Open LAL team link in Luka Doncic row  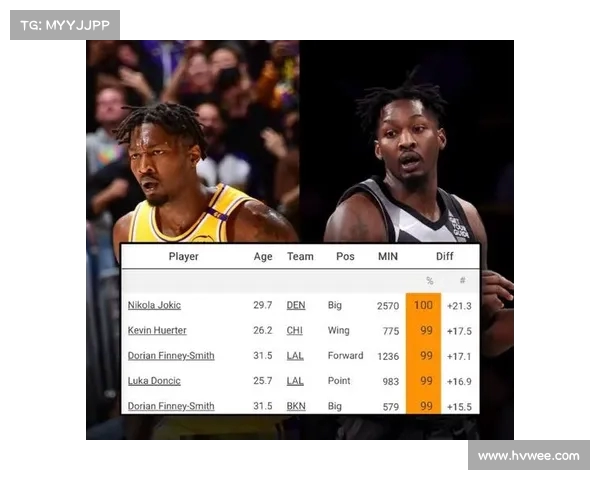coord(295,381)
